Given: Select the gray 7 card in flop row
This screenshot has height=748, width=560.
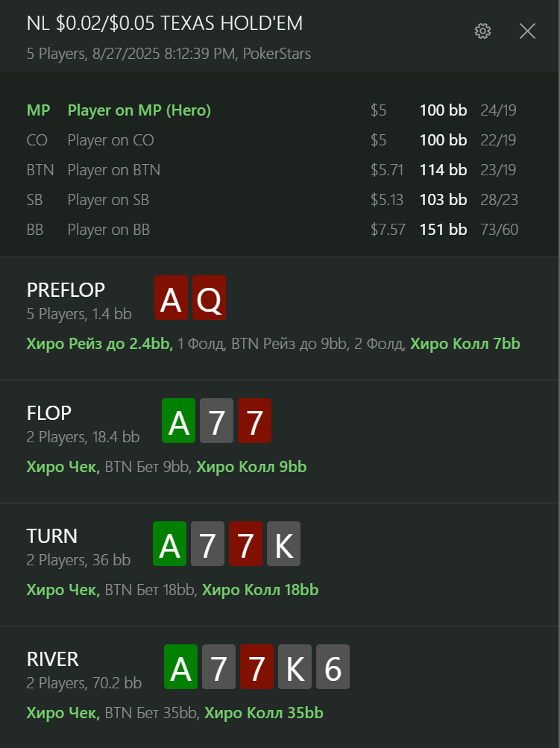Looking at the screenshot, I should coord(216,421).
